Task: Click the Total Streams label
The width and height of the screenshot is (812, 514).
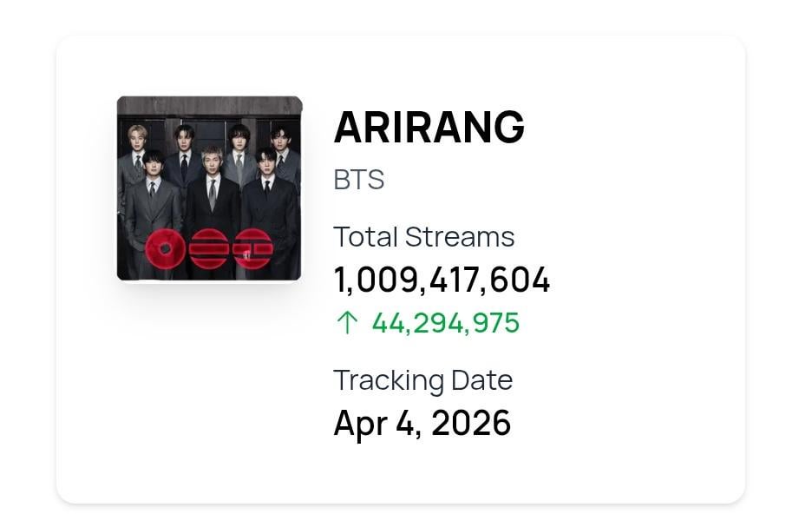Action: point(423,237)
